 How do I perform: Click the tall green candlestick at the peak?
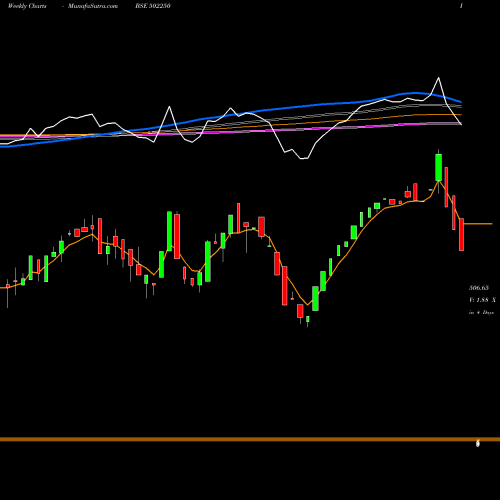pos(439,167)
